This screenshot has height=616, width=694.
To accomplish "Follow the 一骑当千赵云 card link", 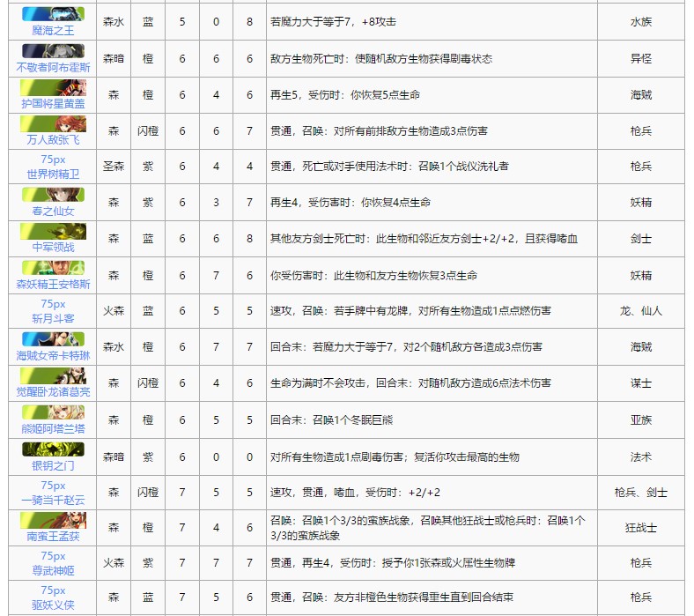I will click(53, 499).
